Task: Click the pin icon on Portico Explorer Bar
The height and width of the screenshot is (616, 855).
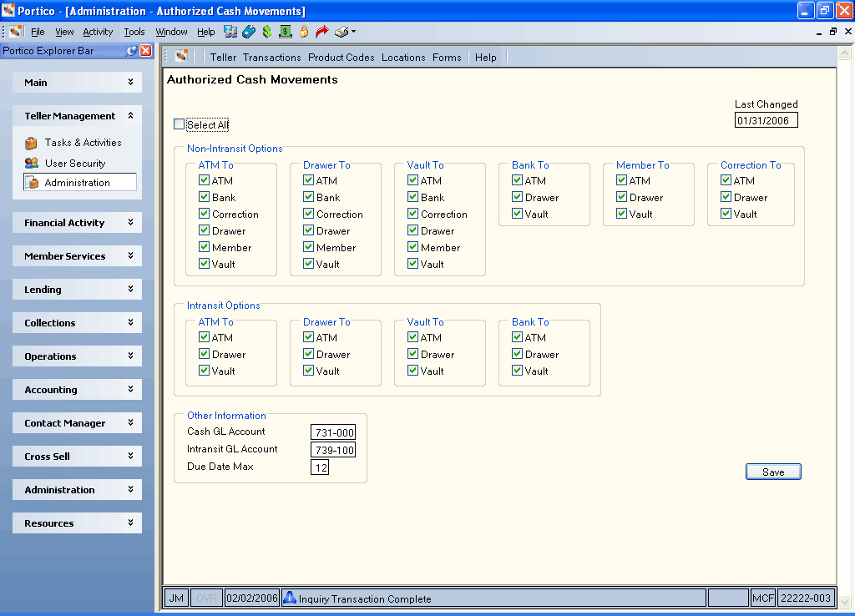Action: tap(131, 51)
